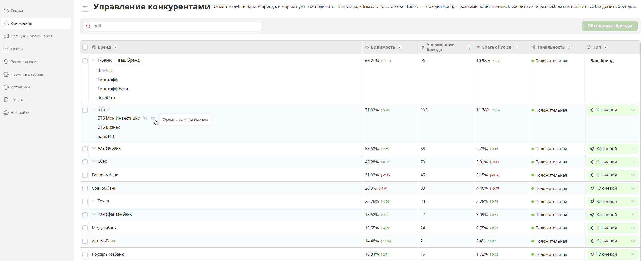
Task: Click the unlink icon beside ВТБ Мои Инвестиции
Action: (145, 118)
